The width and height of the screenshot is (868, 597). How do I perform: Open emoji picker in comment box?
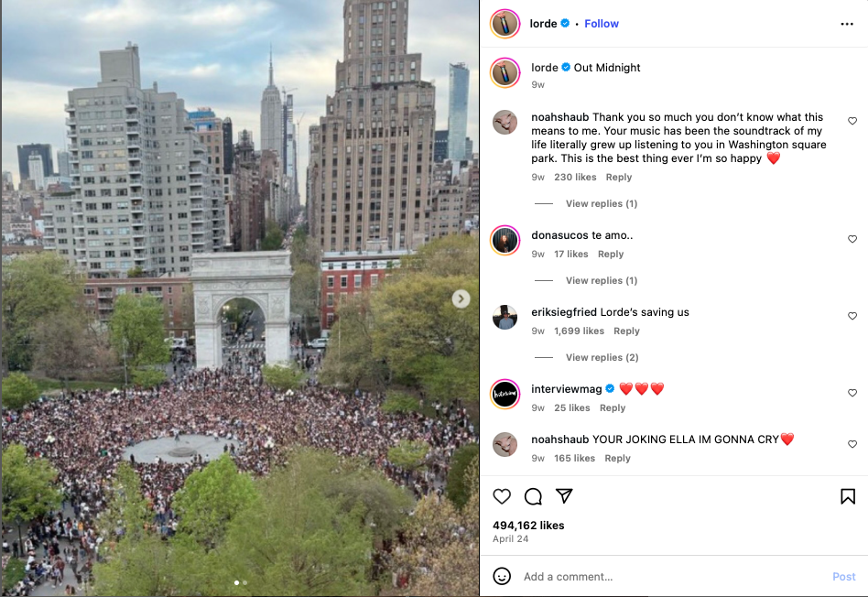(x=502, y=576)
